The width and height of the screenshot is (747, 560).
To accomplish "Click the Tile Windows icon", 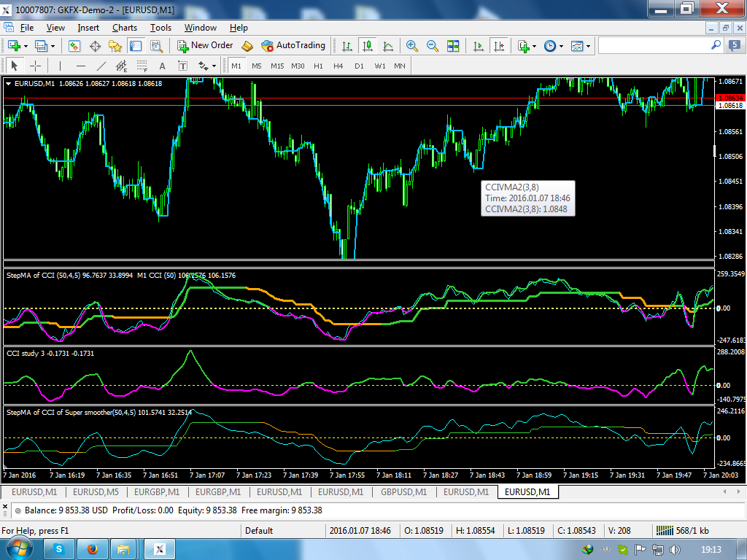I will point(453,46).
